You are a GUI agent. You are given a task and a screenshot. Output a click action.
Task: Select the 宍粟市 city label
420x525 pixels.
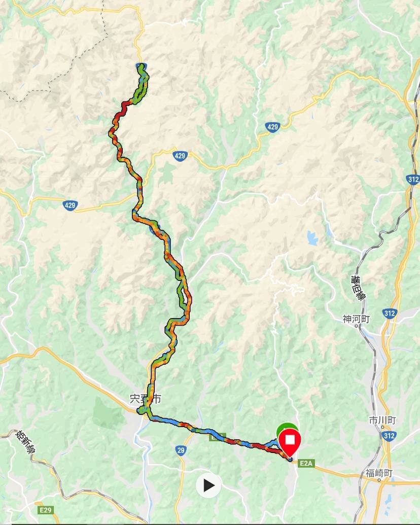(146, 398)
